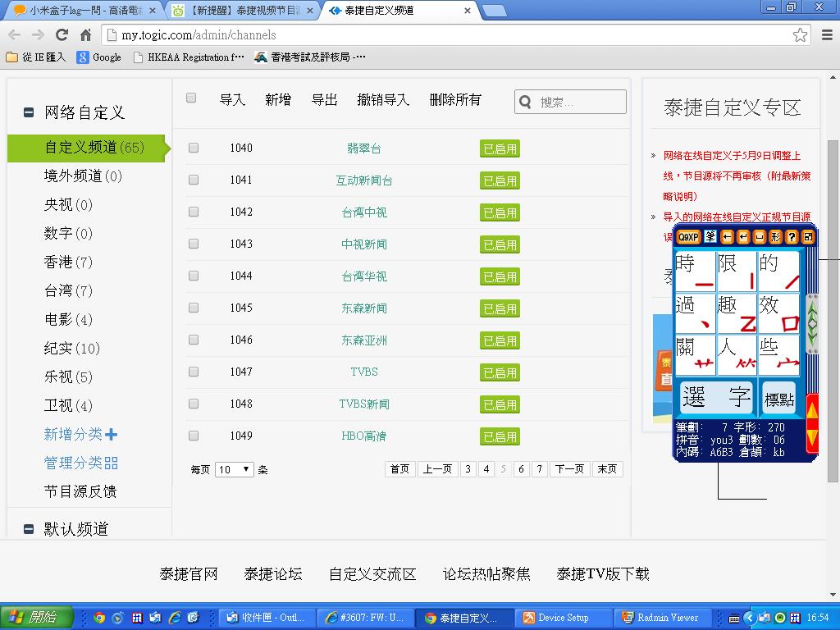Image resolution: width=840 pixels, height=630 pixels.
Task: Open Q9 help question mark icon
Action: click(x=792, y=237)
